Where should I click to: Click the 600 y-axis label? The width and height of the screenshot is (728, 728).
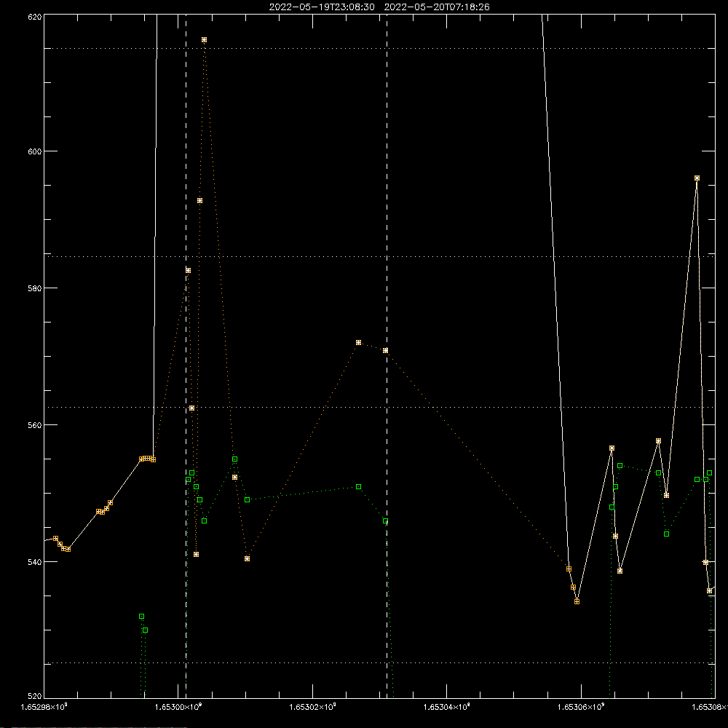[35, 151]
